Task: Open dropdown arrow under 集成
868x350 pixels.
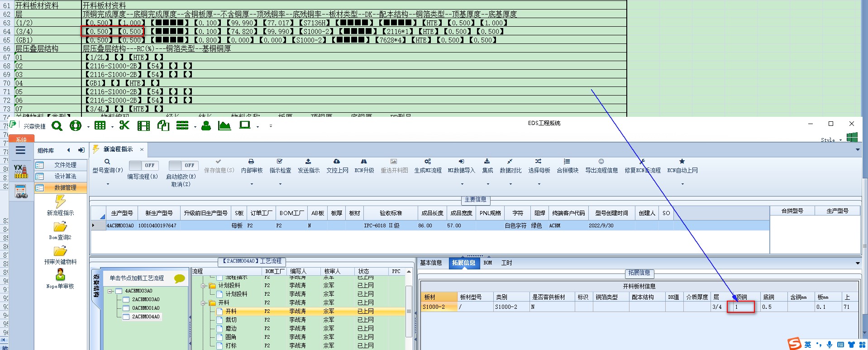Action: pyautogui.click(x=487, y=184)
